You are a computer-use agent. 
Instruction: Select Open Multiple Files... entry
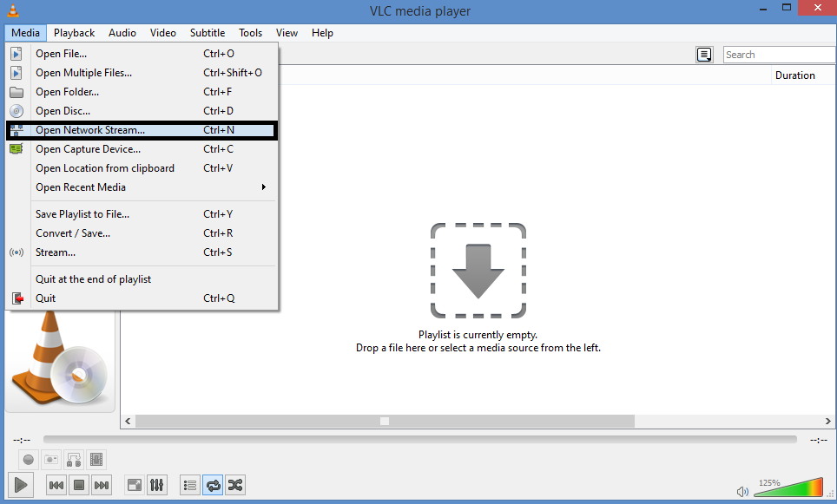142,73
